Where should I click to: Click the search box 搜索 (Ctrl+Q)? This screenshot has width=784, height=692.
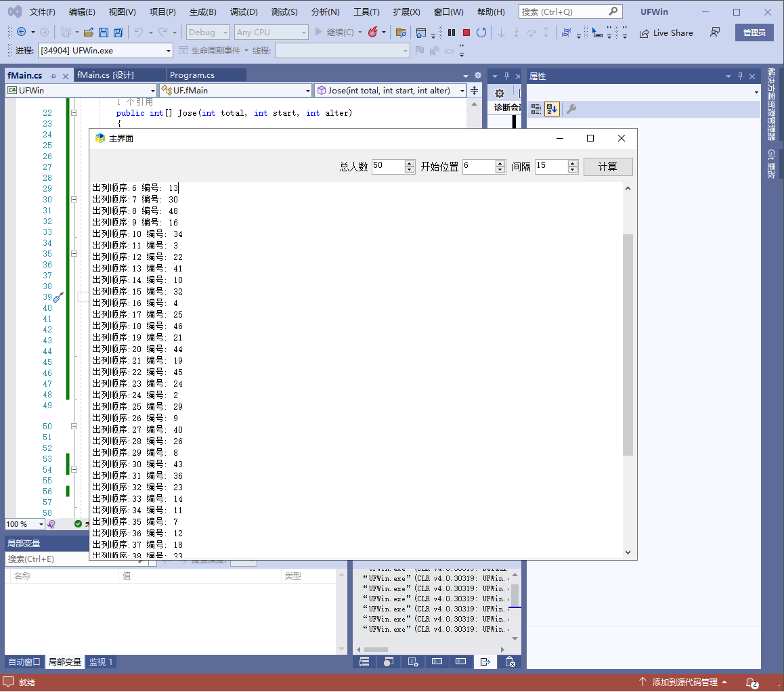tap(571, 12)
